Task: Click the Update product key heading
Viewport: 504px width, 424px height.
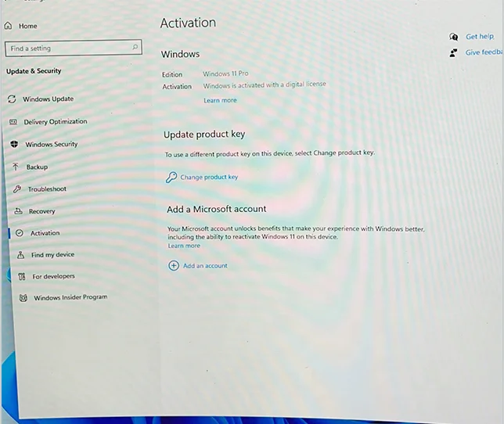Action: 204,134
